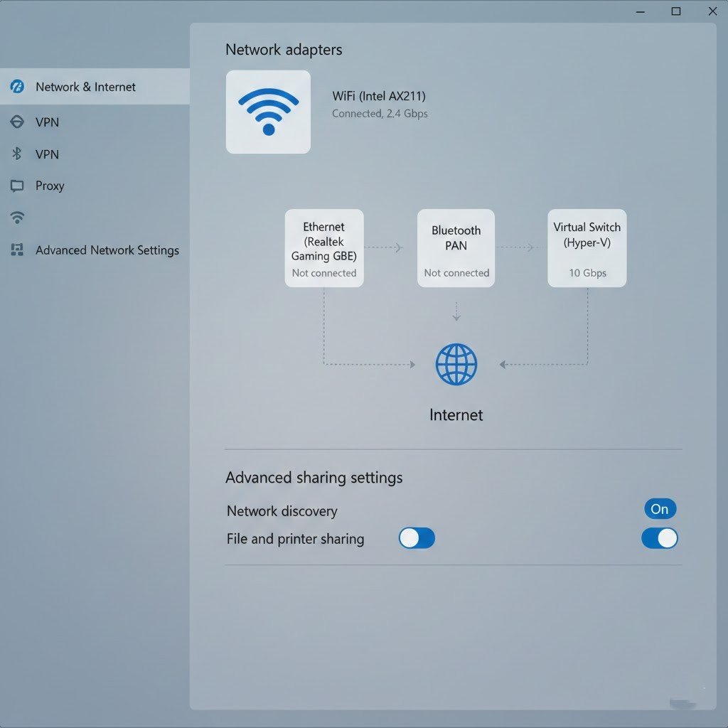The height and width of the screenshot is (728, 728).
Task: Maximize the settings window
Action: (x=676, y=11)
